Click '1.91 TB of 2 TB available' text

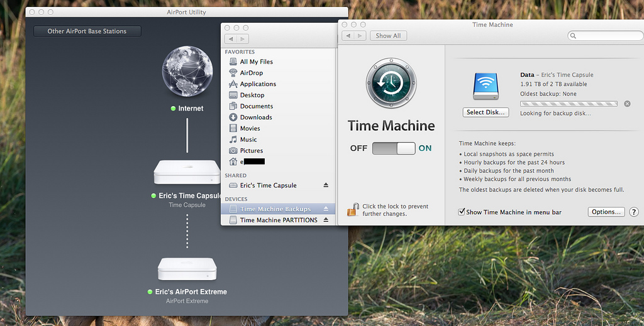(x=553, y=84)
